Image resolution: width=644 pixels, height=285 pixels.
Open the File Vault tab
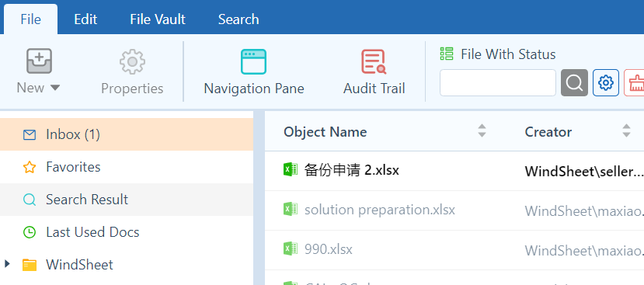(158, 19)
